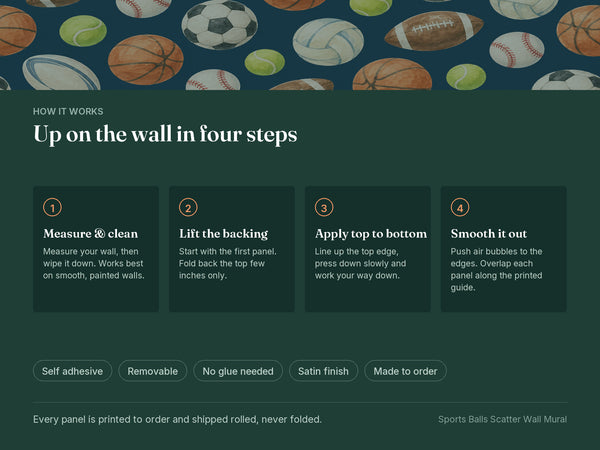Select the Made to order tag
The width and height of the screenshot is (600, 450).
tap(405, 371)
